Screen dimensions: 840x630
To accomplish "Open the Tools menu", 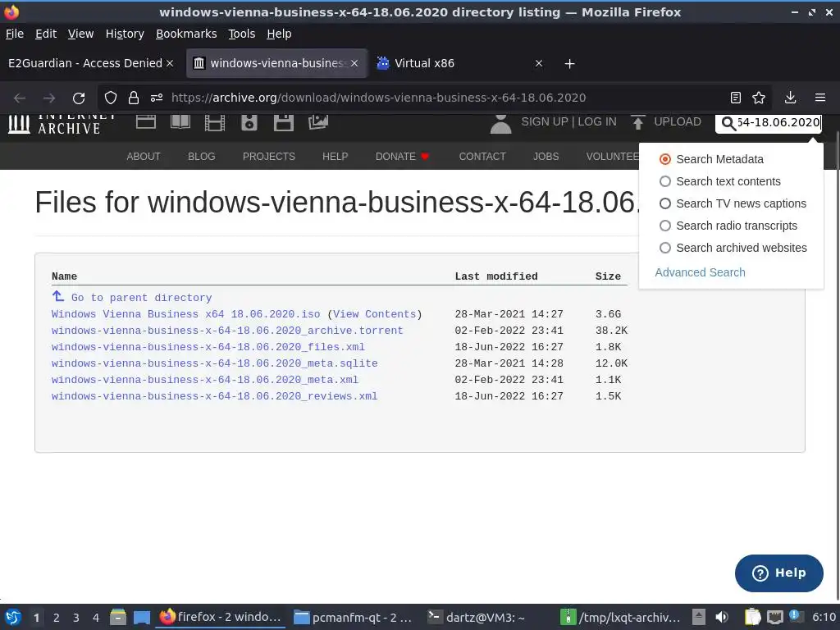I will click(x=242, y=34).
